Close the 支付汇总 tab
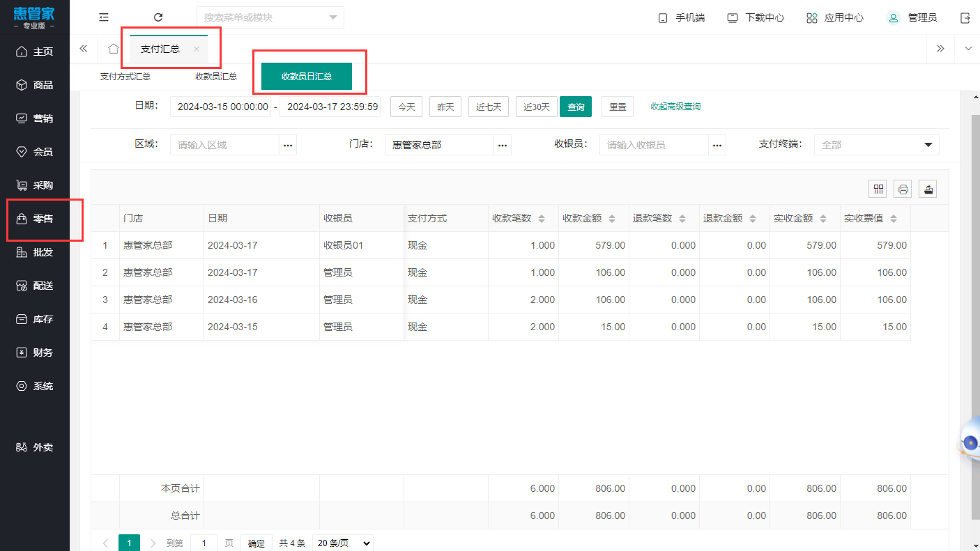 (x=197, y=49)
